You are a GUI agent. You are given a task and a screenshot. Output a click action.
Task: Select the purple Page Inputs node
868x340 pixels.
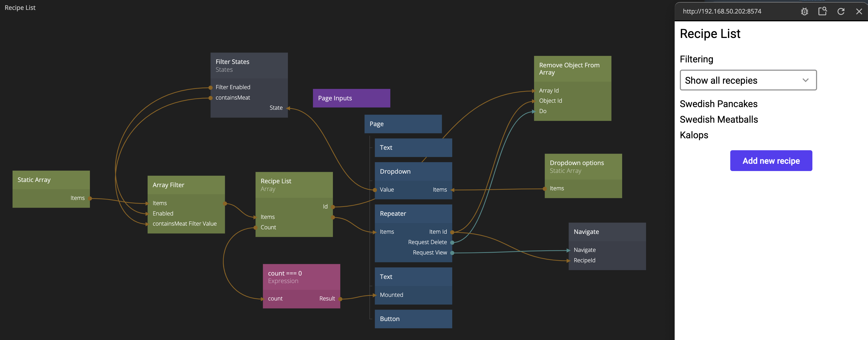pos(351,98)
